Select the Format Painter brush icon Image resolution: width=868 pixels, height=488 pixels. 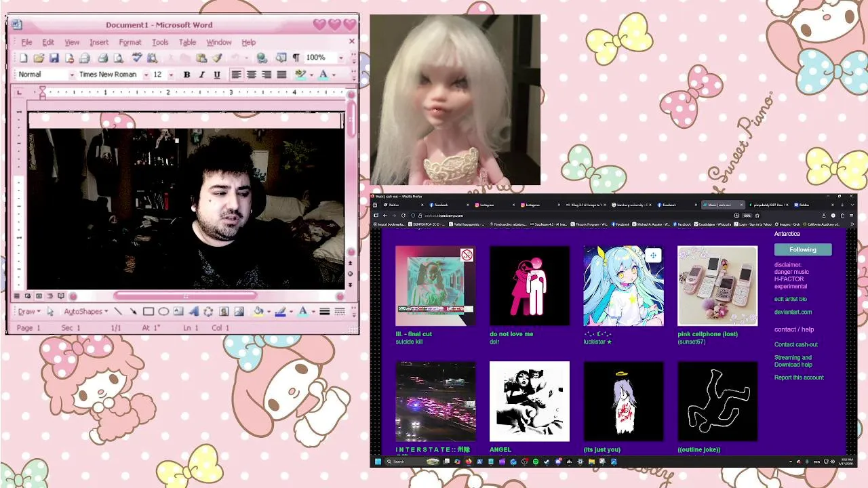pyautogui.click(x=217, y=58)
